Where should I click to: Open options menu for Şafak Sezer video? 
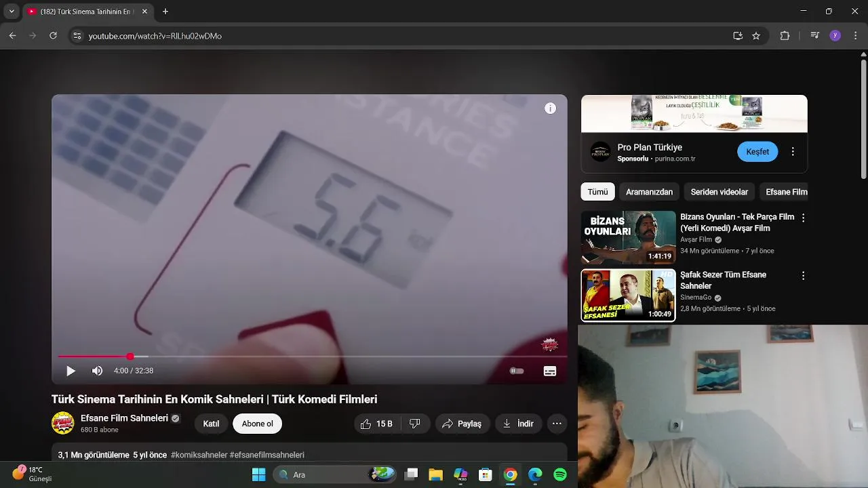(x=804, y=276)
